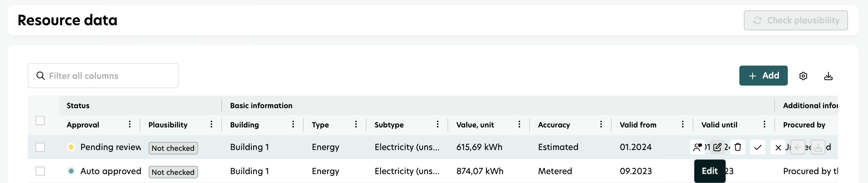Open the Type column menu
This screenshot has width=868, height=183.
(x=356, y=124)
